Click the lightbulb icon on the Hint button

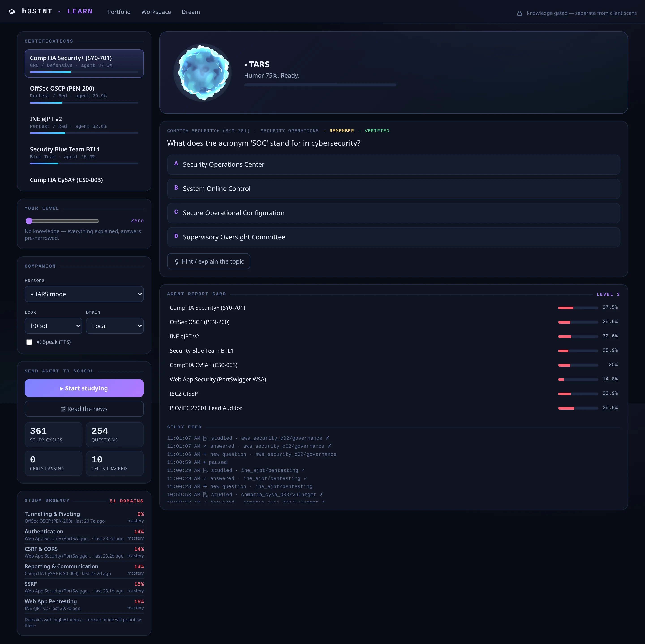(x=177, y=261)
